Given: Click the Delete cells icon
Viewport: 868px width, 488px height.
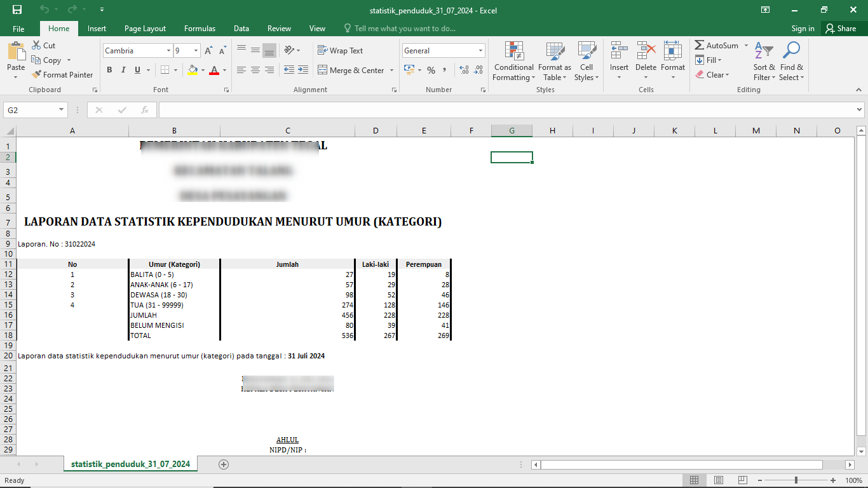Looking at the screenshot, I should click(646, 51).
